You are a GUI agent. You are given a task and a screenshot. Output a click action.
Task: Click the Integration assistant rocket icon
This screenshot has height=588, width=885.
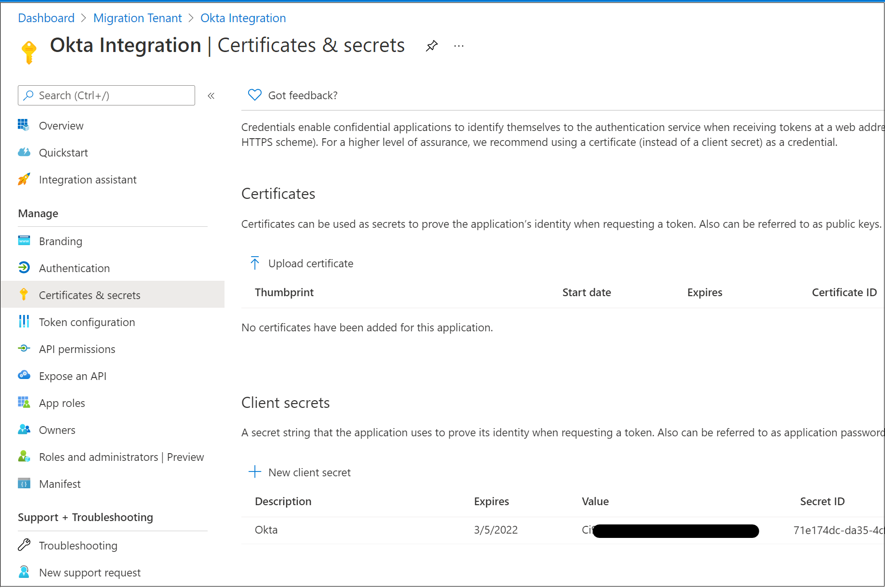pos(24,179)
